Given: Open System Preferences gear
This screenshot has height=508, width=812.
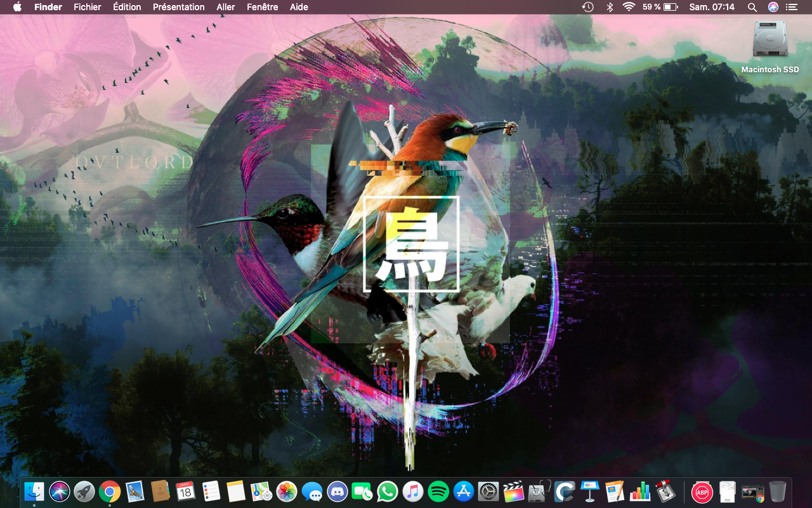Looking at the screenshot, I should tap(489, 491).
